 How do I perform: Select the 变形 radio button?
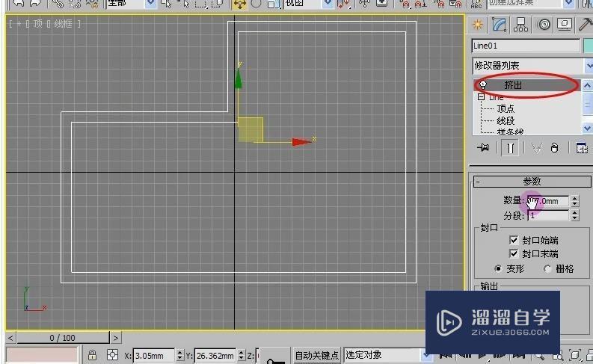pos(498,269)
